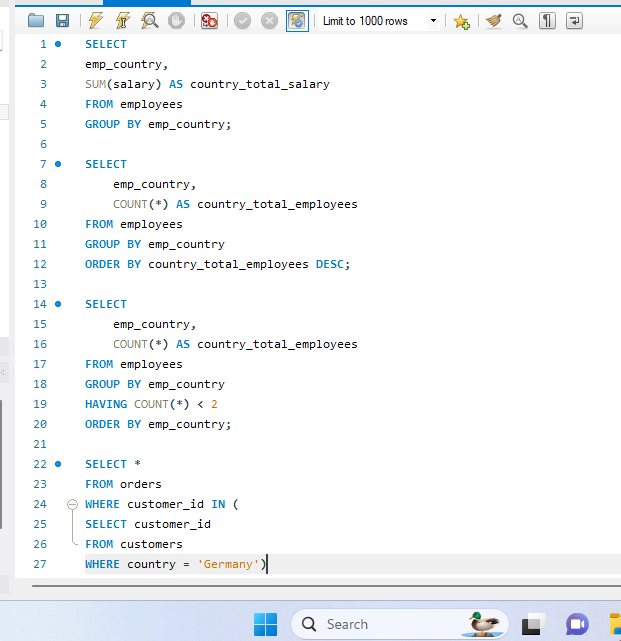The width and height of the screenshot is (621, 641).
Task: Click 'orders' table name on line 23
Action: click(x=141, y=484)
